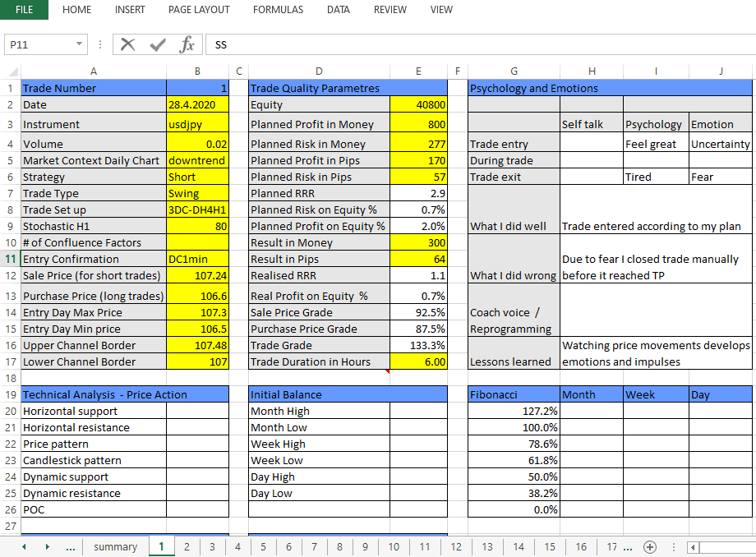Switch to the FORMULAS ribbon tab

click(x=278, y=10)
